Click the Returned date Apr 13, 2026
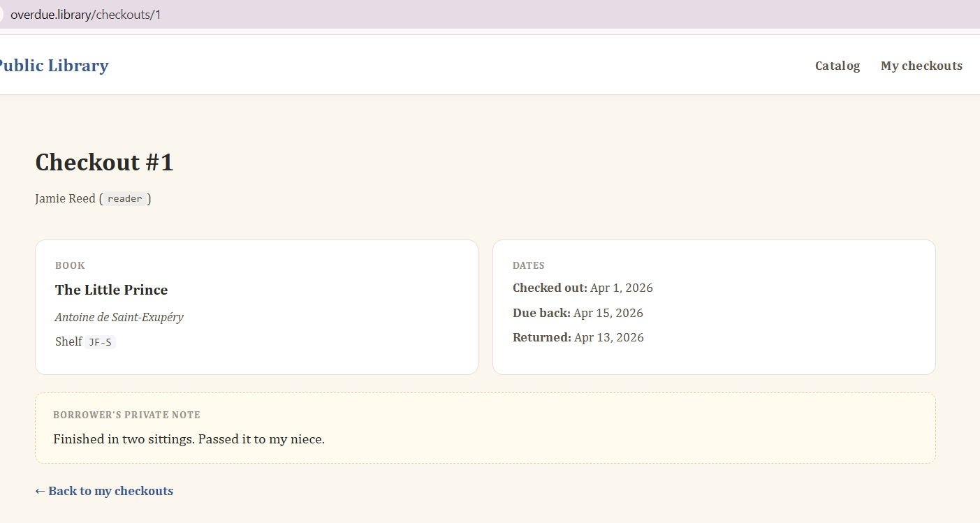 (608, 337)
